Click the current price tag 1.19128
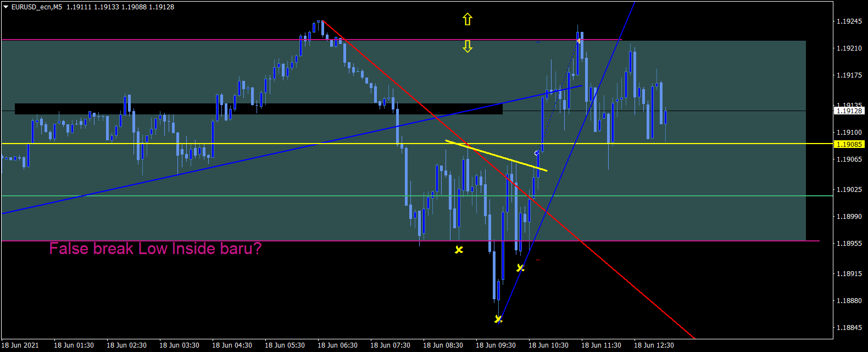868x352 pixels. click(849, 111)
